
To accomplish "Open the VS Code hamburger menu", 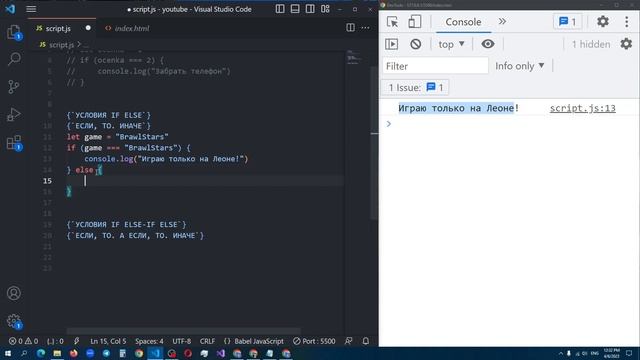I will [31, 9].
